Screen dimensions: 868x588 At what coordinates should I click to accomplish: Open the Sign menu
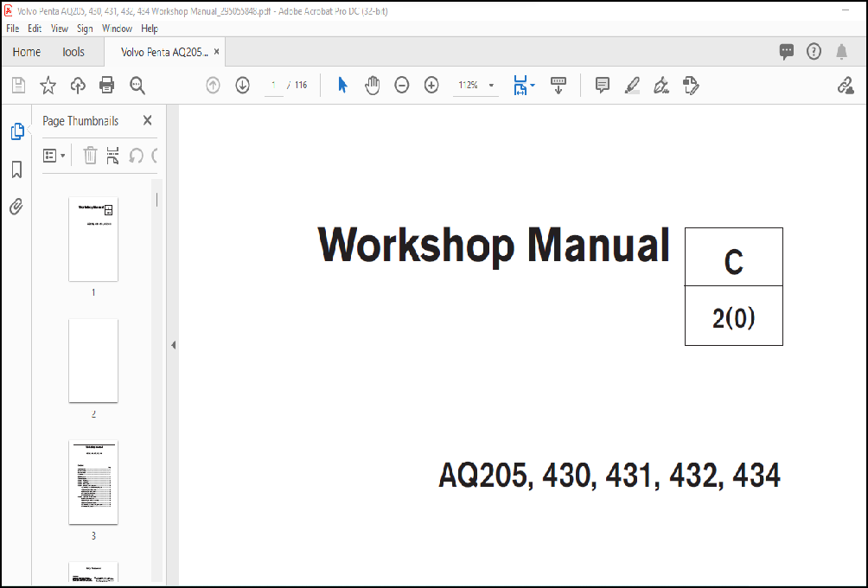click(85, 29)
